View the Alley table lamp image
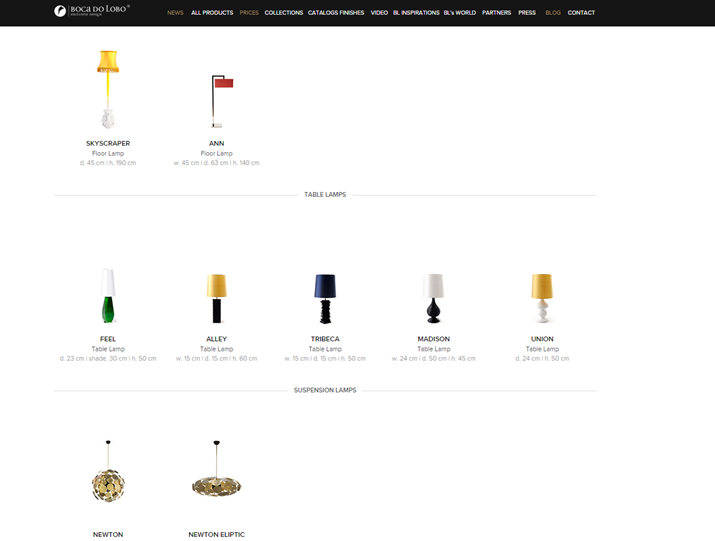715x541 pixels. (217, 298)
